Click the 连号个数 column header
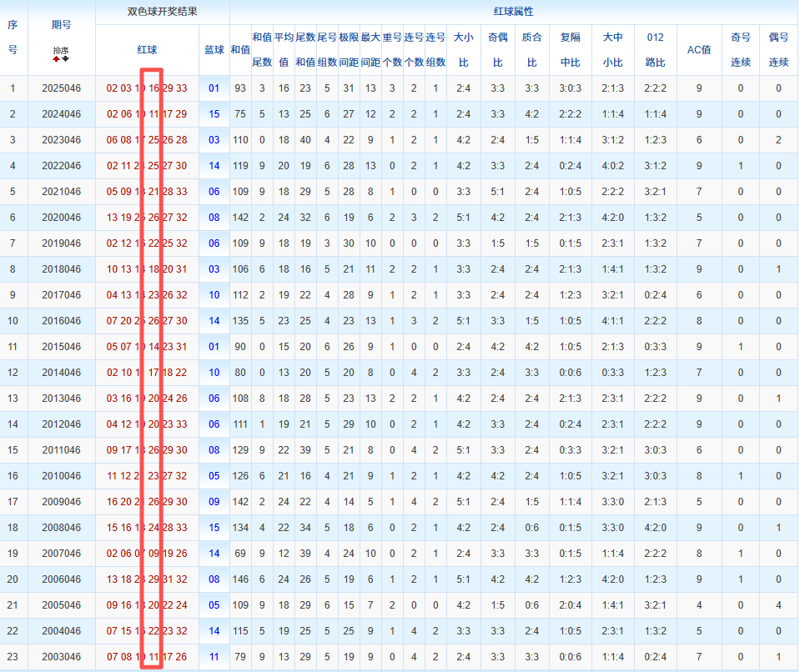This screenshot has height=672, width=800. tap(414, 49)
